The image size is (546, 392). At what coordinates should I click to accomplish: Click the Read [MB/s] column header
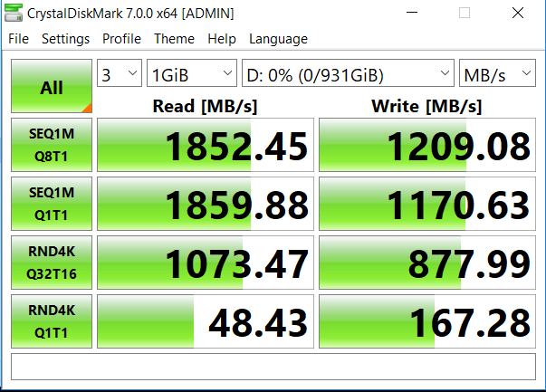(x=205, y=106)
